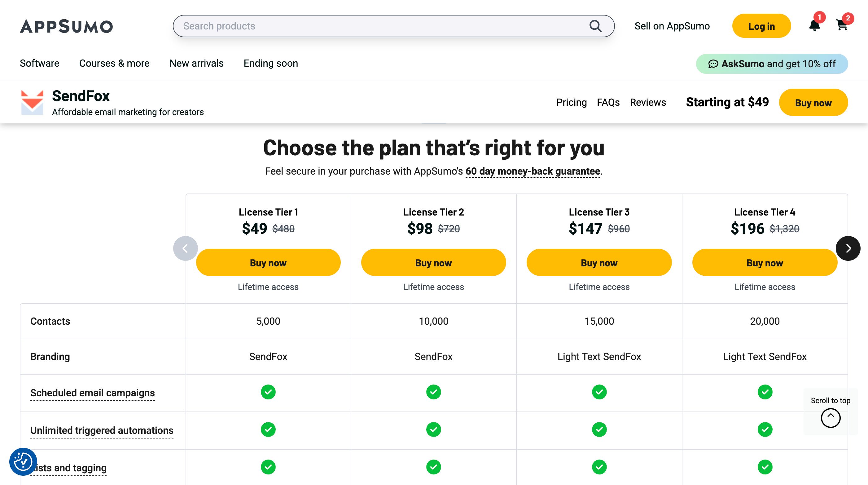
Task: Open the shopping cart
Action: point(842,25)
